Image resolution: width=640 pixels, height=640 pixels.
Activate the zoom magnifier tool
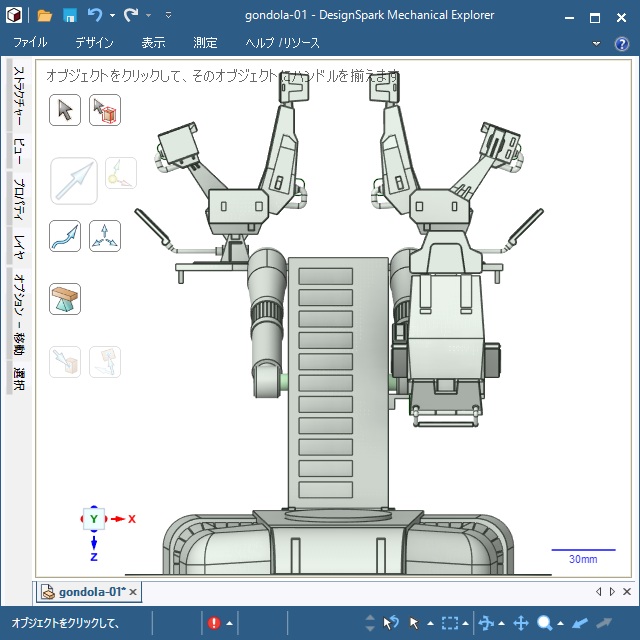544,623
